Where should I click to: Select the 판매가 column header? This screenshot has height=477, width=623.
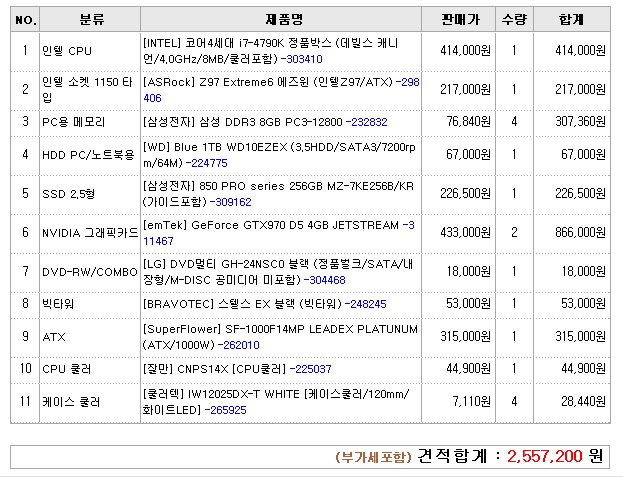pos(459,19)
